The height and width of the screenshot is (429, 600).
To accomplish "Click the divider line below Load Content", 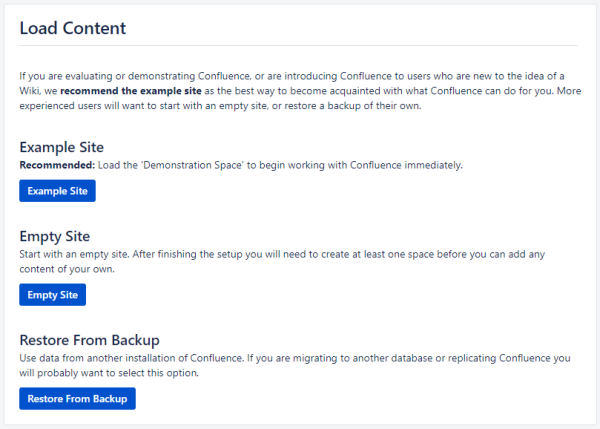I will click(x=298, y=46).
